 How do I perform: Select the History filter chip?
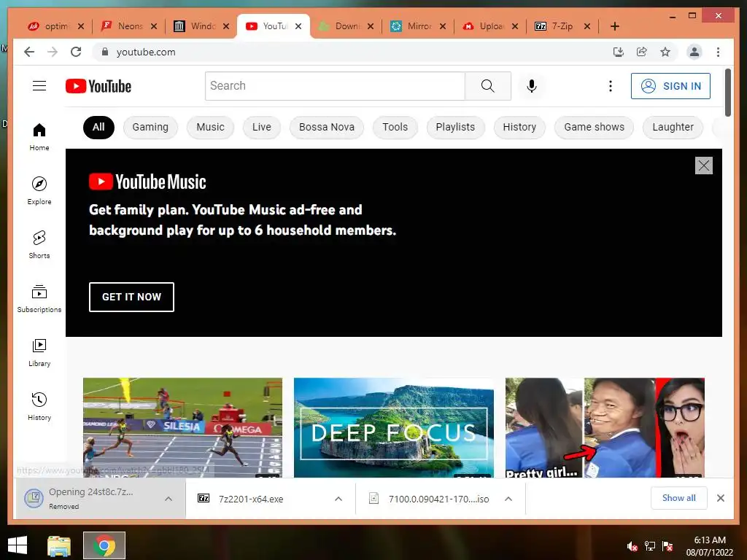click(519, 127)
